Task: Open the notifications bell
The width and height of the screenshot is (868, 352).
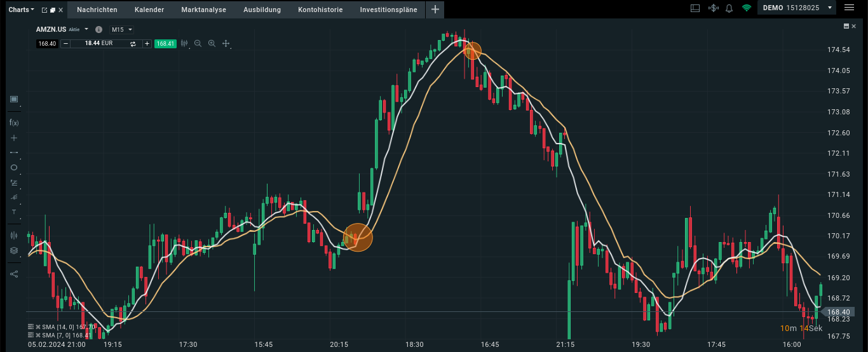Action: coord(729,8)
